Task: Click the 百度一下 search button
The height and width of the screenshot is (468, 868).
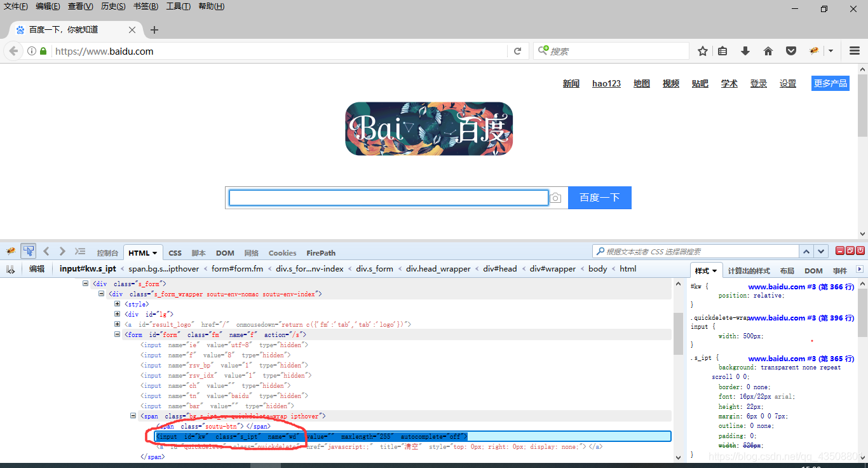Action: (x=600, y=198)
